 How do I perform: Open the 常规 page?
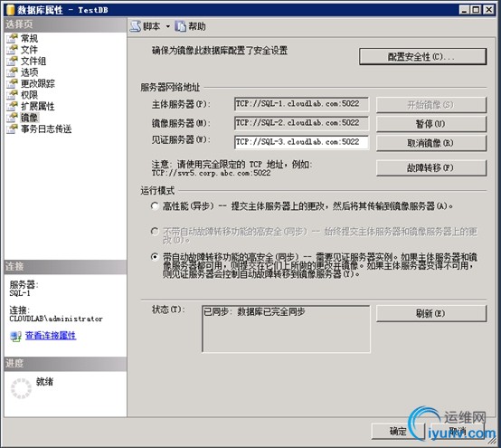[30, 38]
